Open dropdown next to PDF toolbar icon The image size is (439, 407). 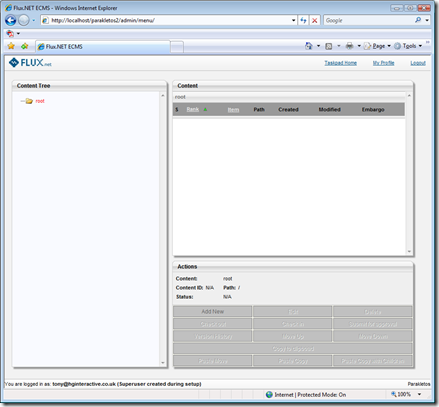pyautogui.click(x=18, y=33)
